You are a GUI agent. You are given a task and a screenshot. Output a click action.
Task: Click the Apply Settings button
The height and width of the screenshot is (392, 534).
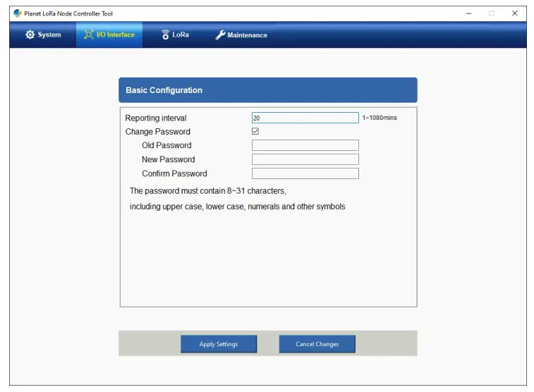(219, 344)
